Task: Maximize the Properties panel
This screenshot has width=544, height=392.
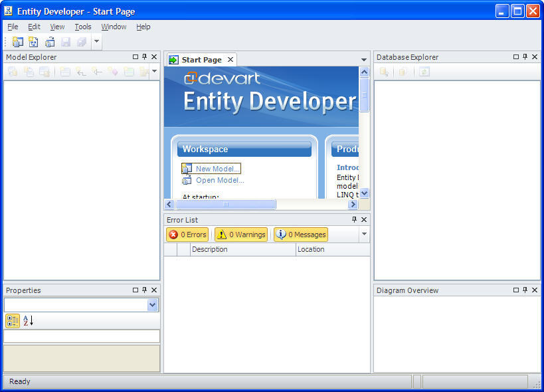Action: pyautogui.click(x=136, y=290)
